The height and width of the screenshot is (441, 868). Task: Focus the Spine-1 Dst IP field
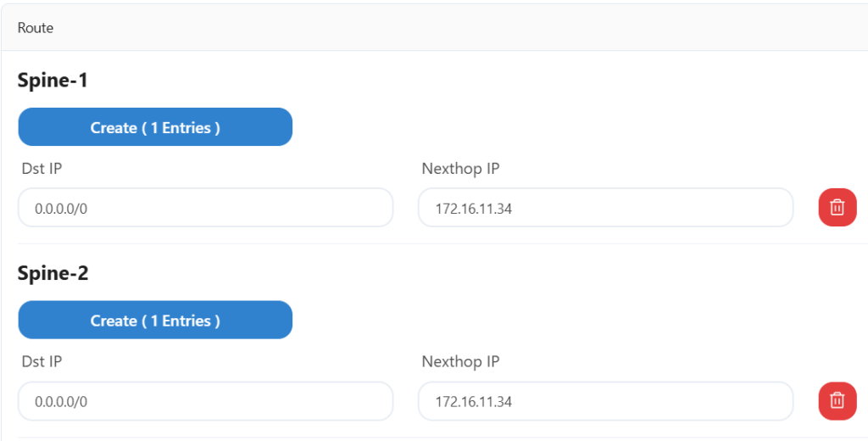[x=205, y=208]
